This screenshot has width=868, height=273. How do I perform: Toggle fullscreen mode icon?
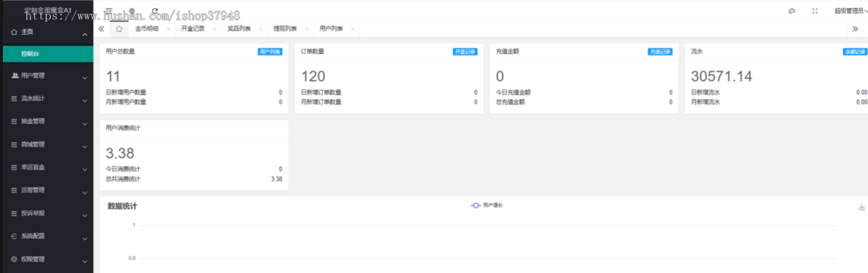coord(815,11)
